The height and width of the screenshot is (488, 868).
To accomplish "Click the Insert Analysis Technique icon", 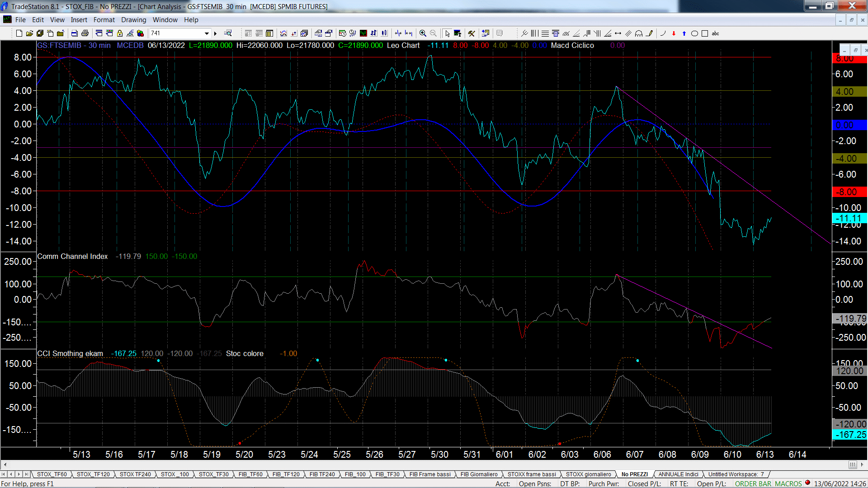I will pyautogui.click(x=283, y=33).
